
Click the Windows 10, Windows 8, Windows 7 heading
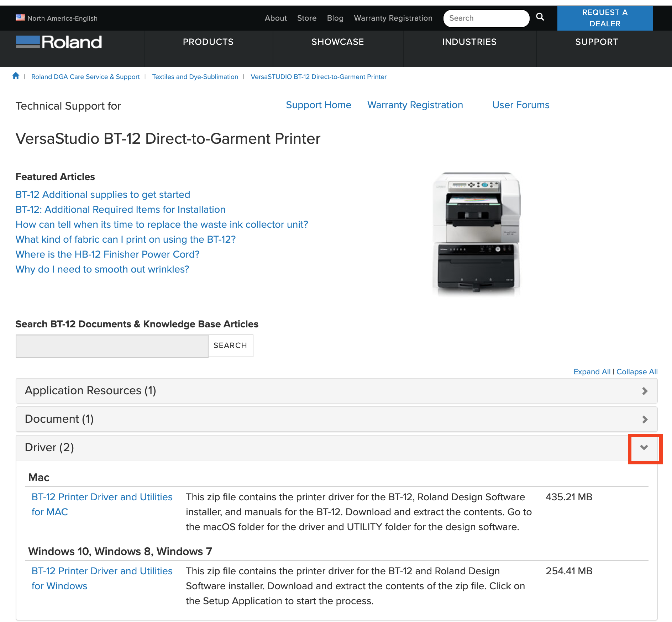point(120,552)
